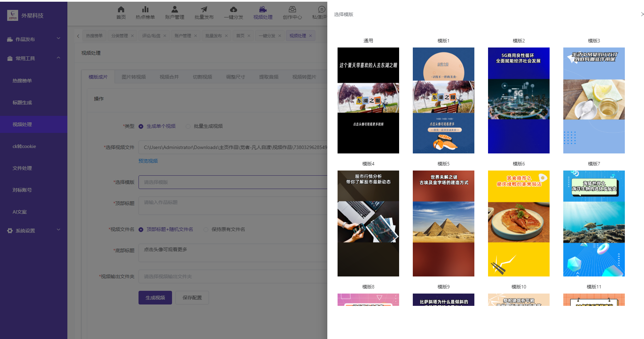Close the 首页 tab

click(249, 36)
